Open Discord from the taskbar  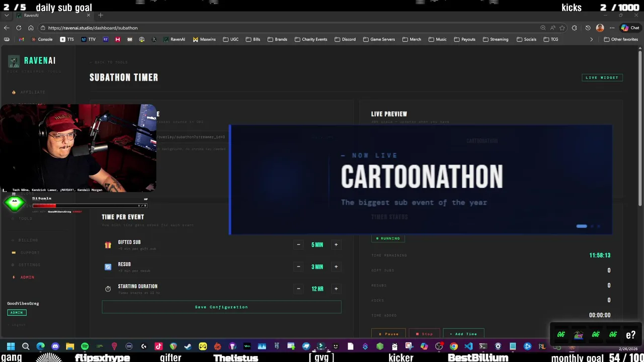[55, 346]
